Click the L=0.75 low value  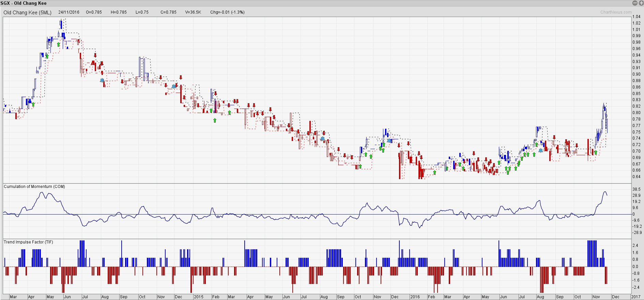click(142, 12)
